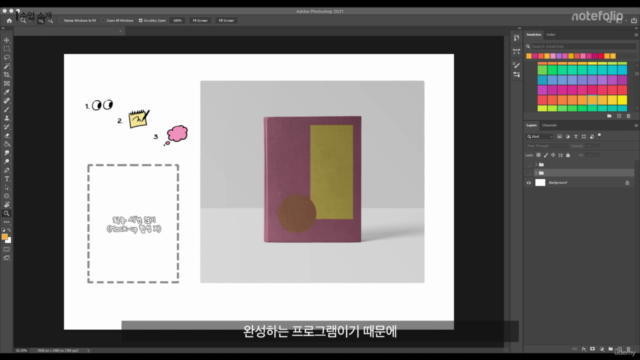Select the Brush tool
The width and height of the screenshot is (640, 360).
tap(7, 109)
